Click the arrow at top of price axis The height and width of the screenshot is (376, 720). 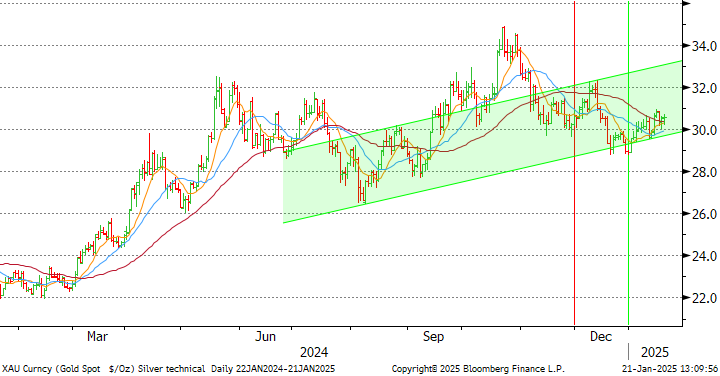click(687, 3)
